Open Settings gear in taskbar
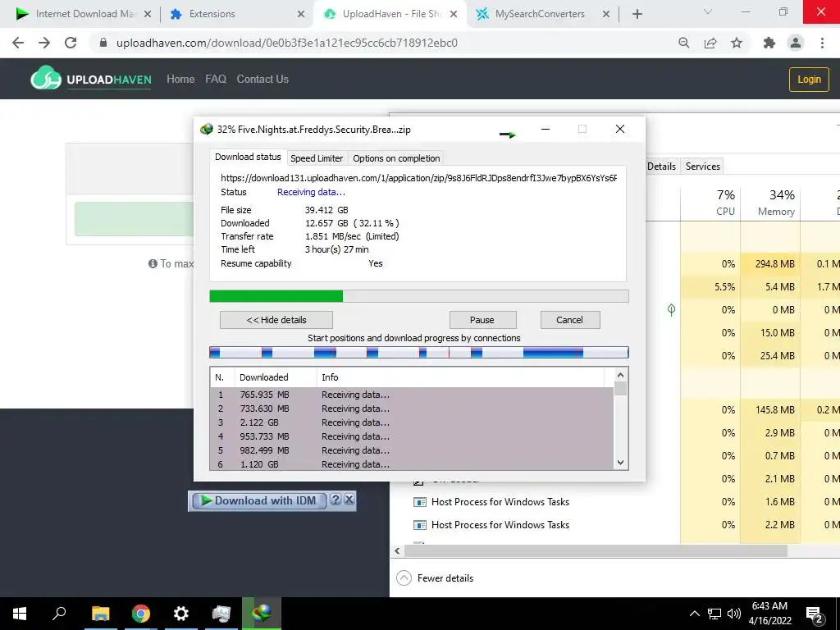 pyautogui.click(x=181, y=614)
